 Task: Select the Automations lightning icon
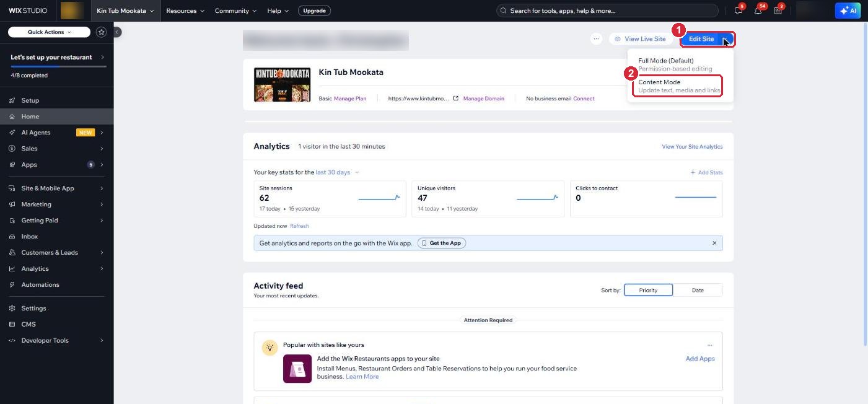(x=13, y=285)
